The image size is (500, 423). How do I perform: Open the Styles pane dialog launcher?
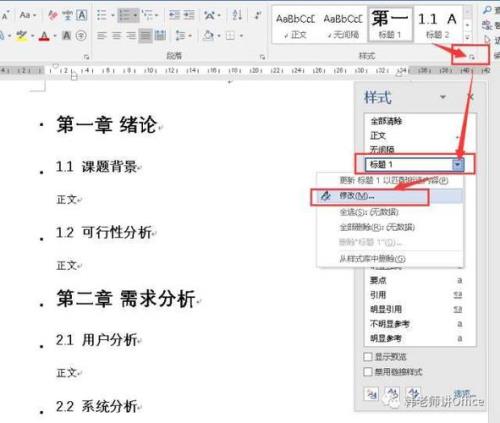pos(472,57)
